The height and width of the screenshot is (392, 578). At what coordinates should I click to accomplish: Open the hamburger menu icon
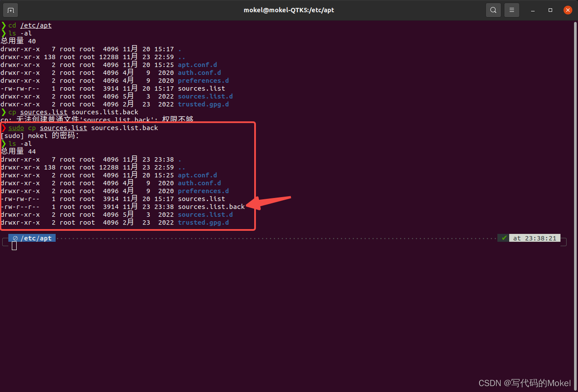[x=512, y=9]
